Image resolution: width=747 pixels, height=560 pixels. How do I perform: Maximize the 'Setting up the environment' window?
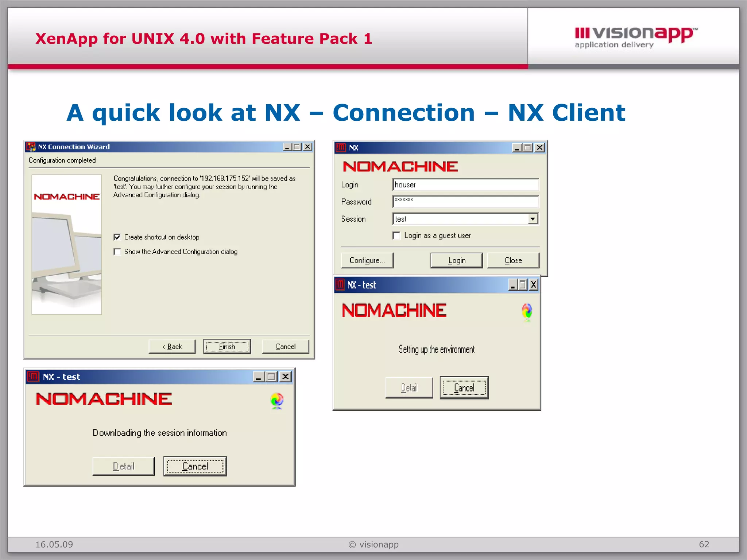523,285
